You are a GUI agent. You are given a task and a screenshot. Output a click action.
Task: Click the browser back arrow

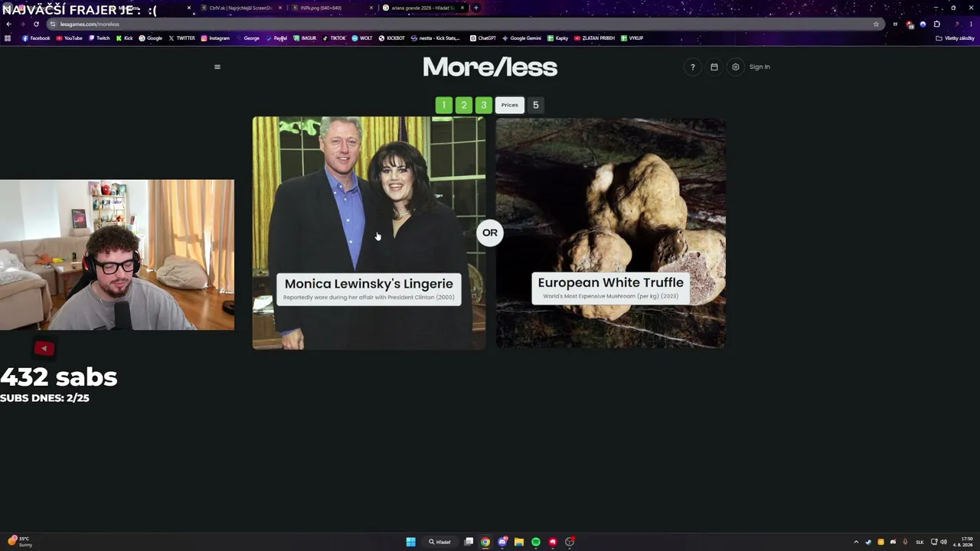(x=8, y=24)
